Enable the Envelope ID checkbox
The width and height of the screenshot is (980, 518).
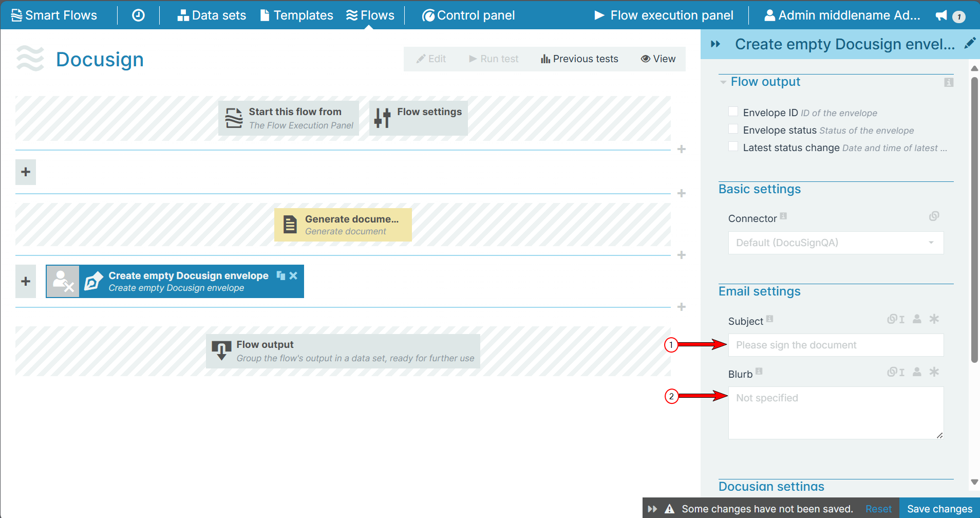733,111
